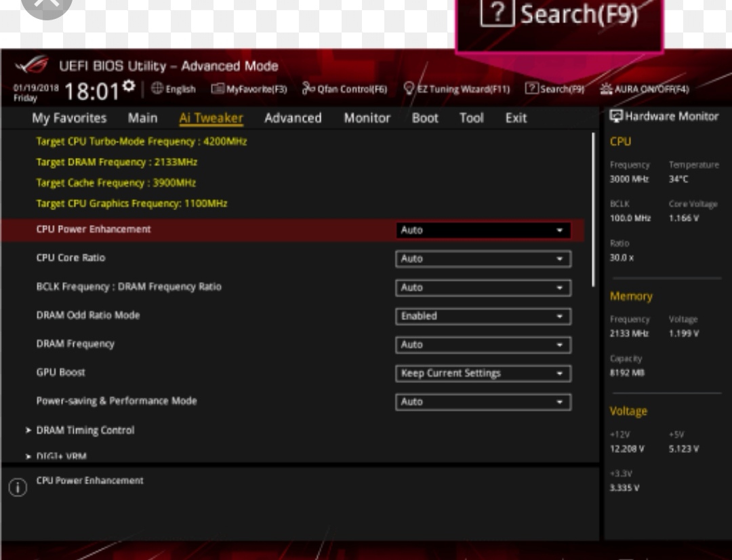Open Power-saving & Performance Mode dropdown

tap(483, 401)
